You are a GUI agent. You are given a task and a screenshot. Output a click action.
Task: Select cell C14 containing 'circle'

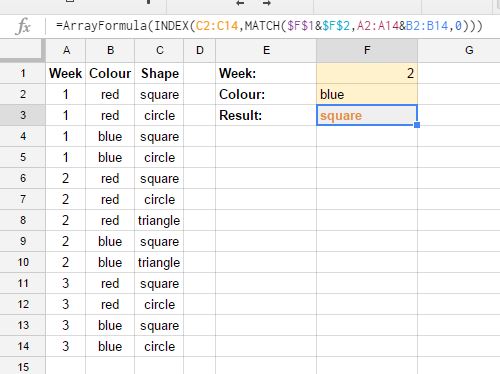159,346
